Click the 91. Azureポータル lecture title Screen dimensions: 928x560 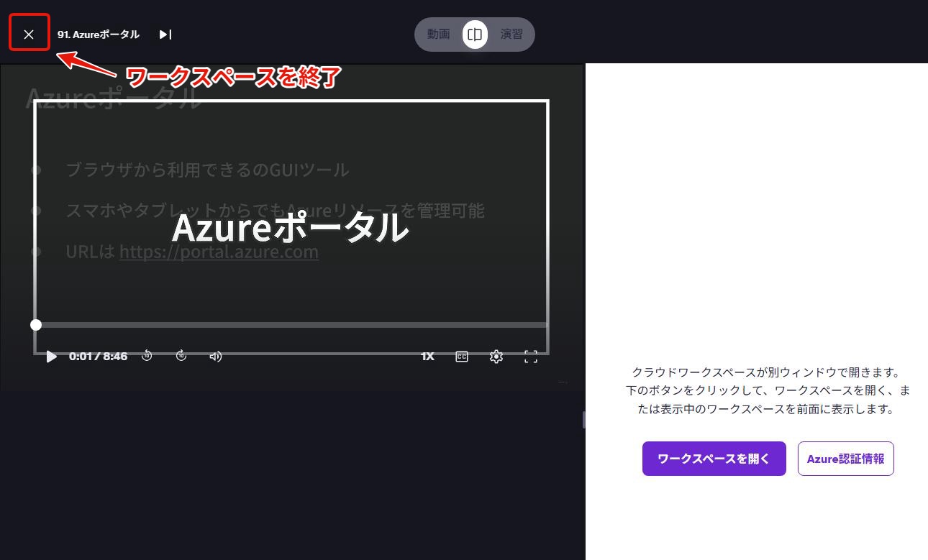click(99, 35)
